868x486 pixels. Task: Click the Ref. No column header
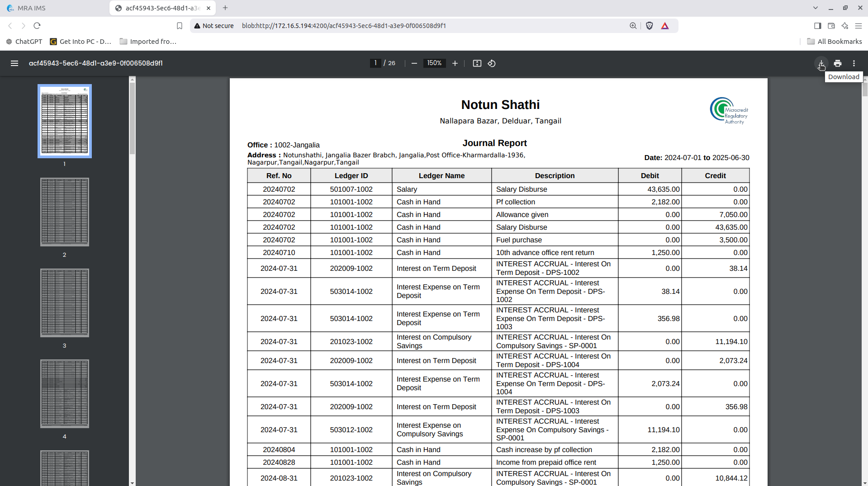pyautogui.click(x=279, y=175)
